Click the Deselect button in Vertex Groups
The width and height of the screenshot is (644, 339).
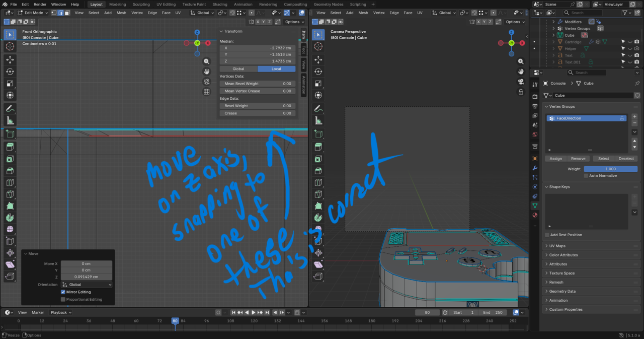pyautogui.click(x=626, y=159)
